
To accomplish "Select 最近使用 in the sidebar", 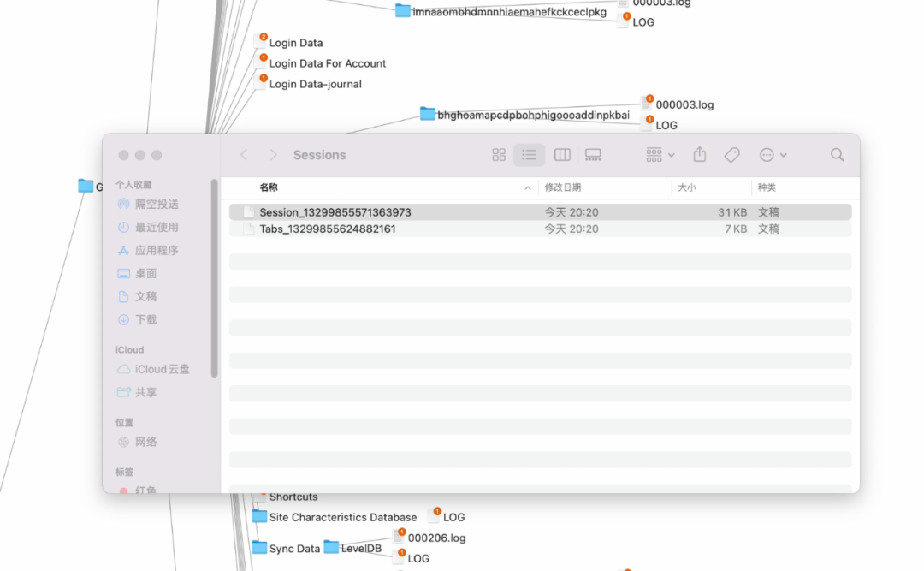I will point(157,227).
